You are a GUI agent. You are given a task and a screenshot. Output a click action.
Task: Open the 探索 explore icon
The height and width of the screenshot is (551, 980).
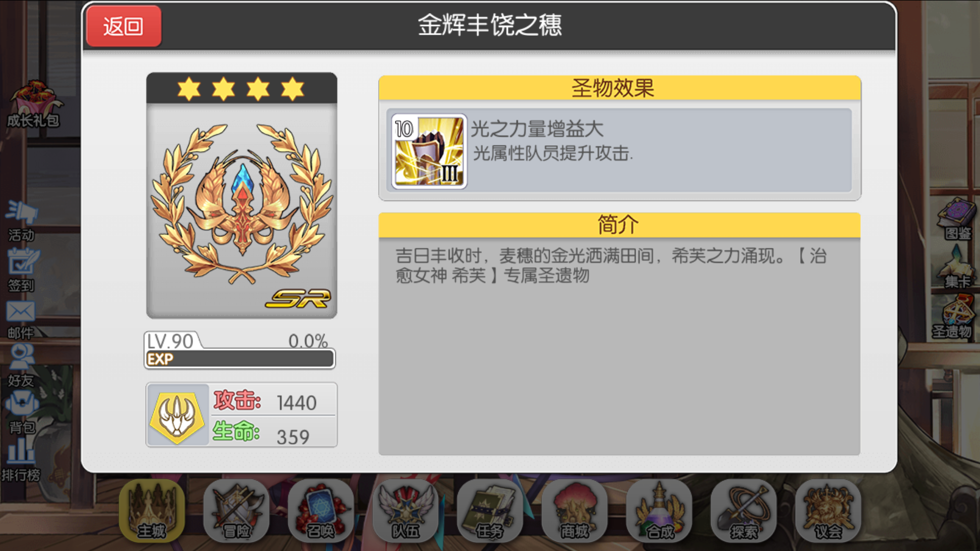click(x=744, y=511)
